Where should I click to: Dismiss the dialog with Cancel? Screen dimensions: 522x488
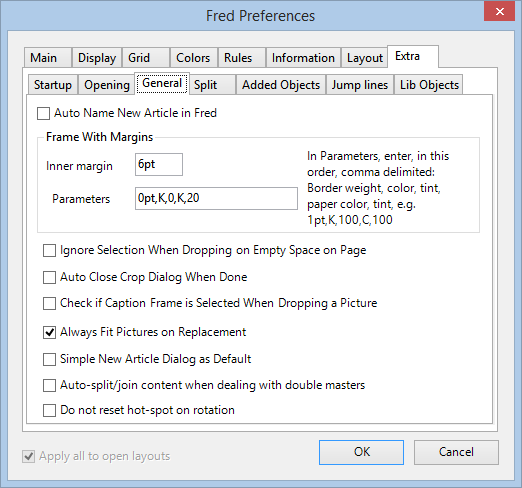(x=456, y=452)
